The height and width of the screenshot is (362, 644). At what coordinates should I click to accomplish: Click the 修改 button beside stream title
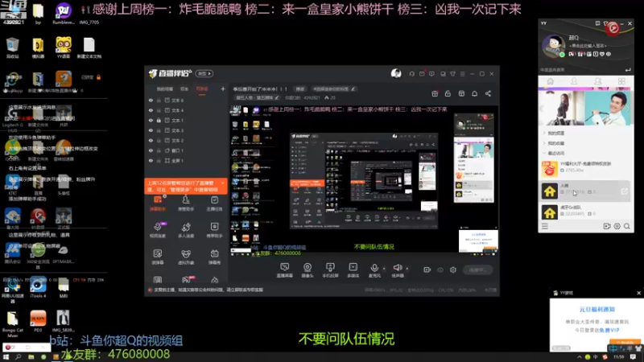coord(300,88)
